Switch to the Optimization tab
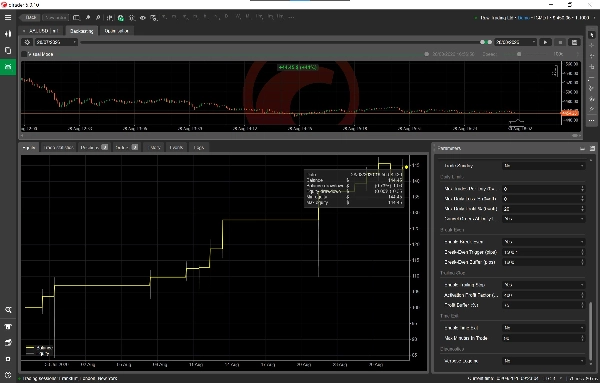 click(x=116, y=31)
